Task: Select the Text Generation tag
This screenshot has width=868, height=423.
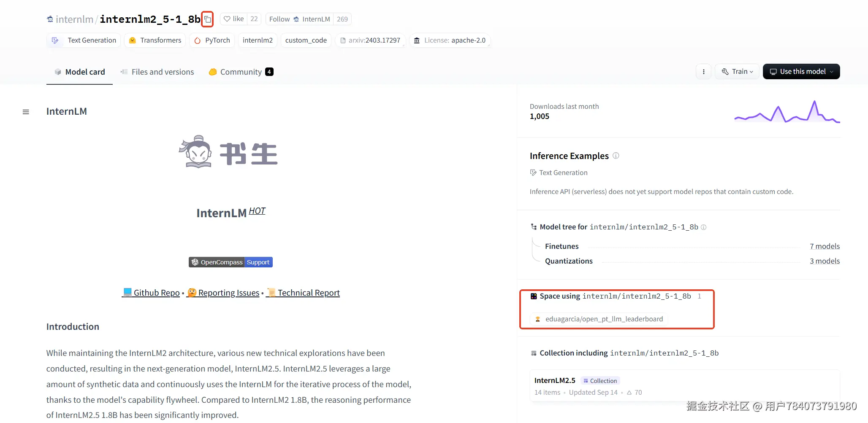Action: pyautogui.click(x=84, y=40)
